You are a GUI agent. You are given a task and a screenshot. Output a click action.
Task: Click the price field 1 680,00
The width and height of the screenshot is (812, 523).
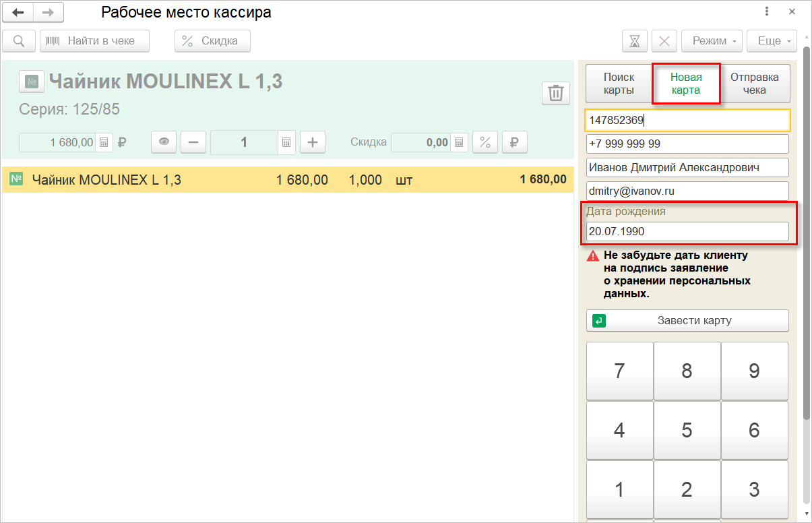click(x=58, y=142)
